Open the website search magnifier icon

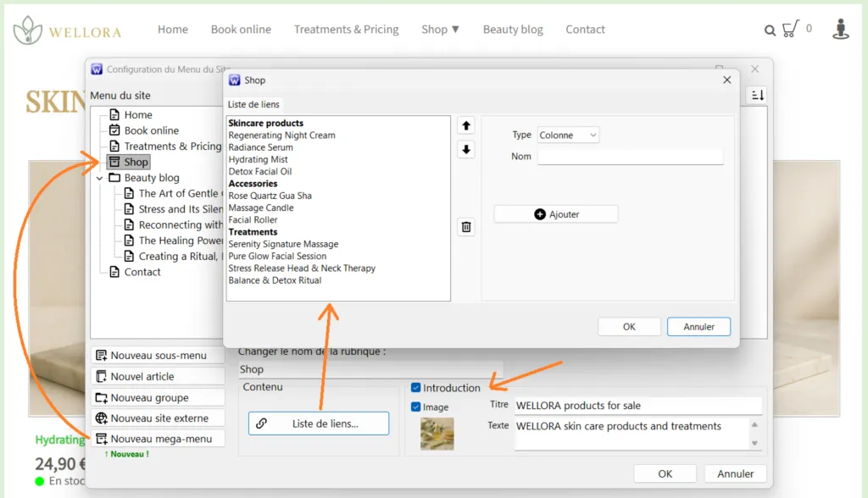pyautogui.click(x=770, y=30)
